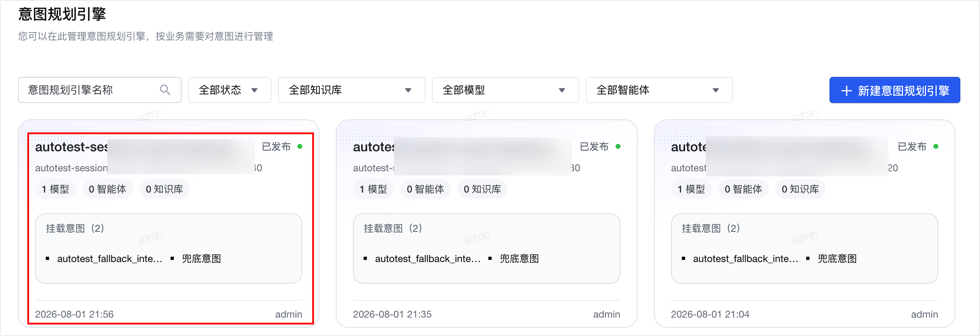The width and height of the screenshot is (980, 336).
Task: Expand the 全部知识库 filter dropdown
Action: 351,90
